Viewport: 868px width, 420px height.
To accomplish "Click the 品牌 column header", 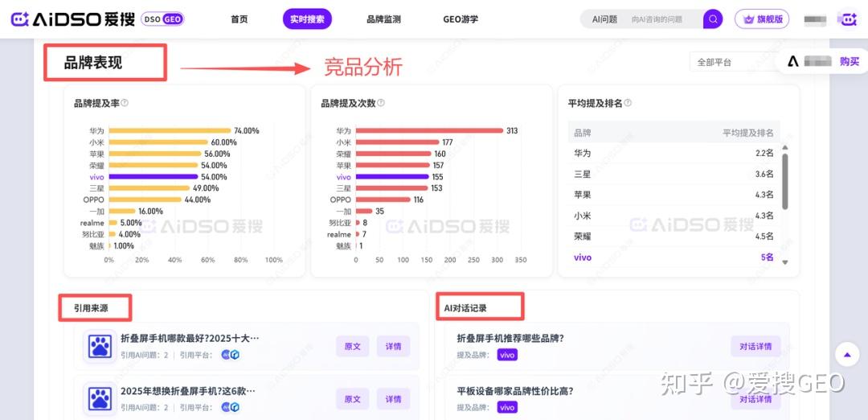I will (583, 133).
